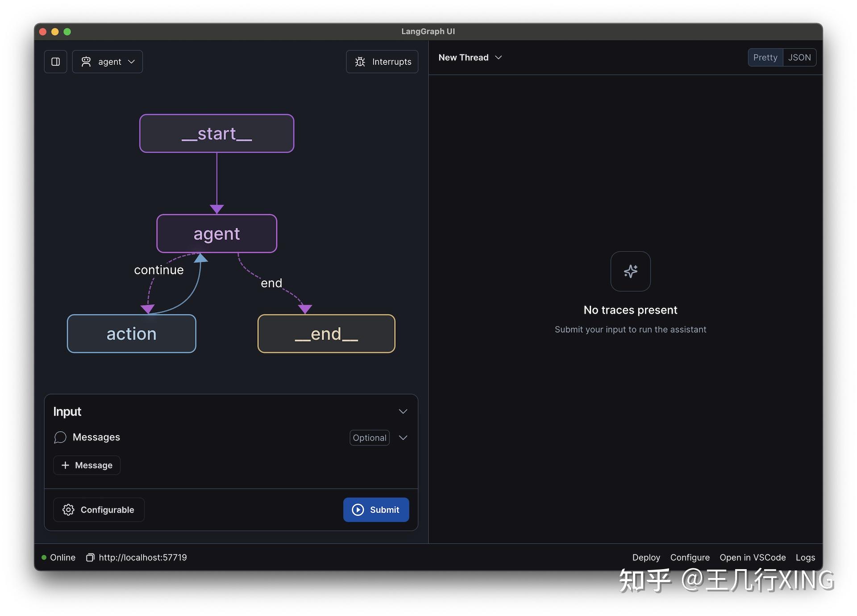Click the play icon inside Submit
Viewport: 857px width, 616px height.
(x=358, y=509)
